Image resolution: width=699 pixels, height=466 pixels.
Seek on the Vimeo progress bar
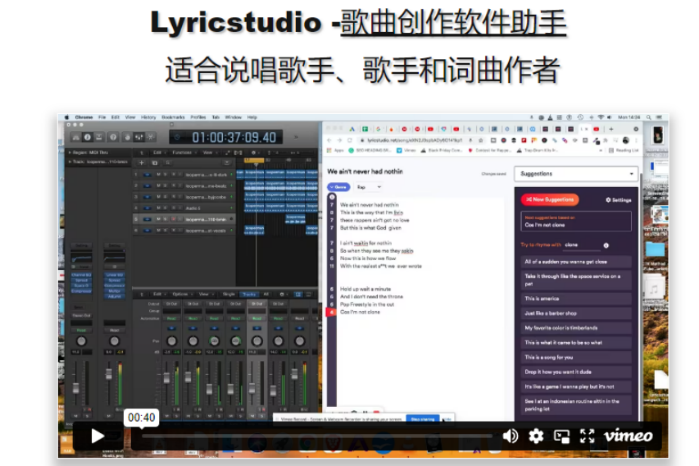[317, 436]
